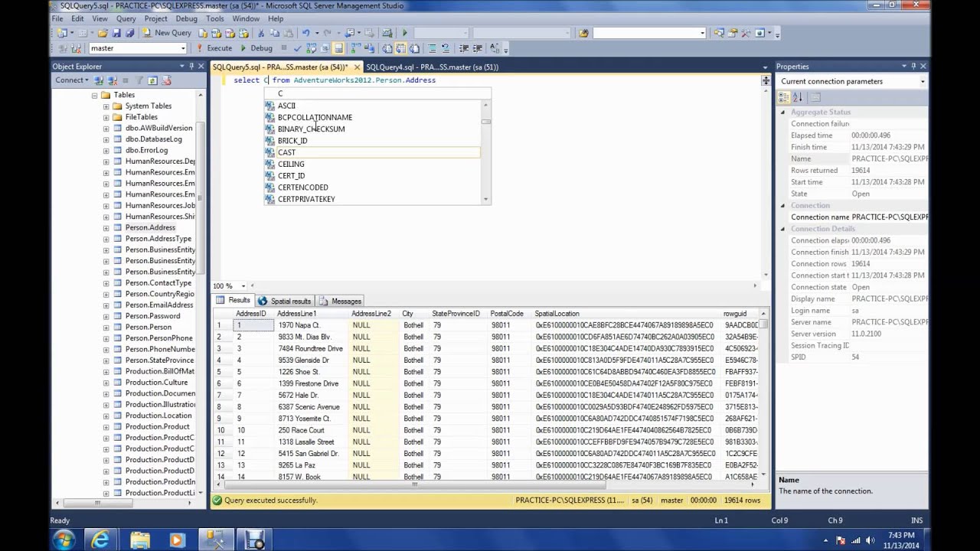Toggle Include Client Statistics icon
The width and height of the screenshot is (980, 551).
pos(369,48)
